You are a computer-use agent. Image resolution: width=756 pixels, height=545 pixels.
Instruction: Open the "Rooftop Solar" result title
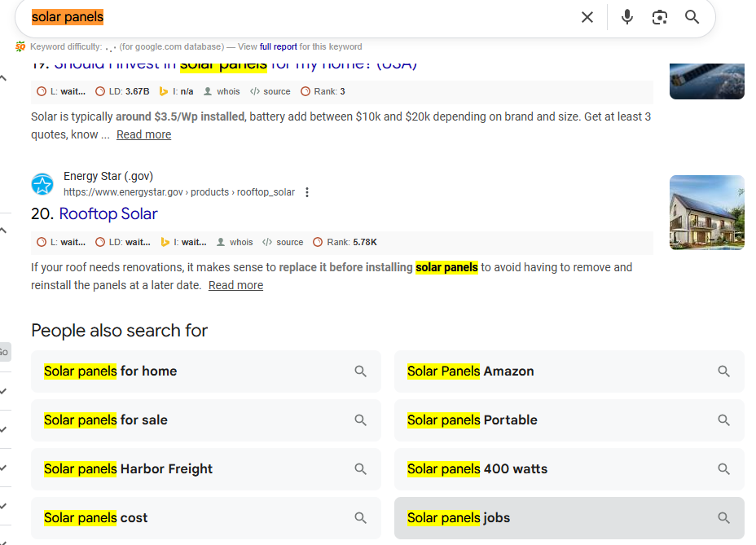(x=108, y=213)
